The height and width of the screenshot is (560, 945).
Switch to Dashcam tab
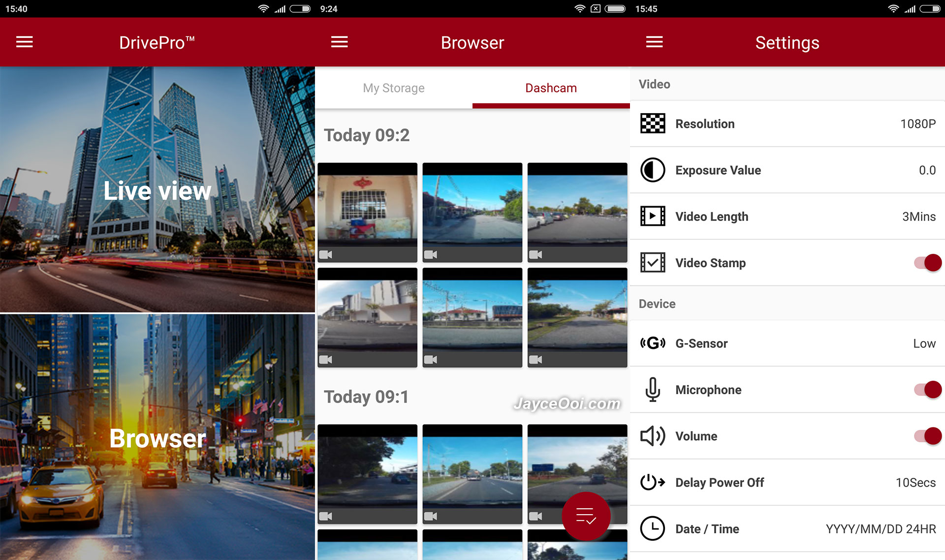tap(551, 88)
